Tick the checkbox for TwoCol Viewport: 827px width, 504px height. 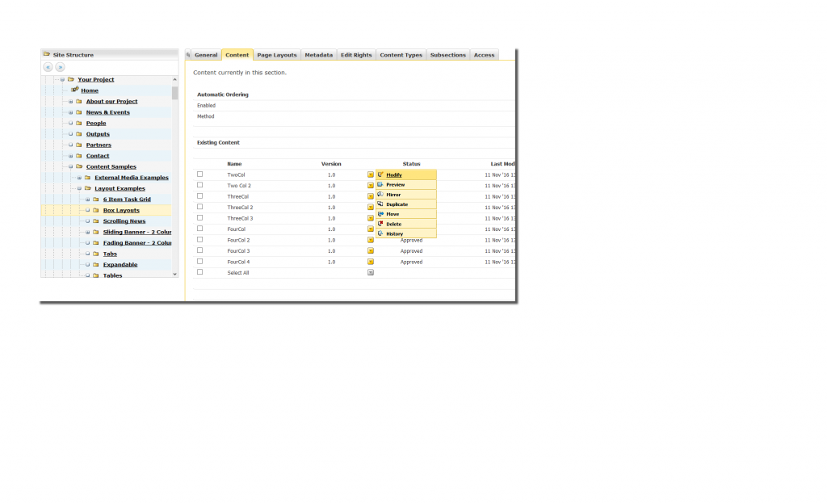coord(200,174)
